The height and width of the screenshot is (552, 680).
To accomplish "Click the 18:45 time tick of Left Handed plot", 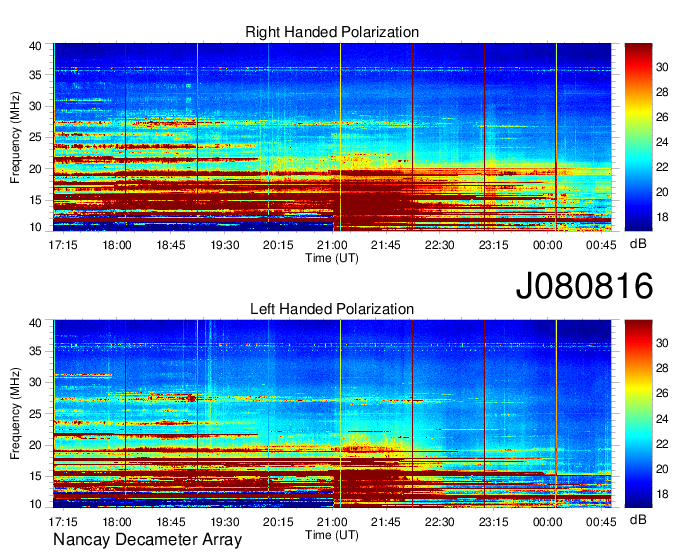I will [x=171, y=522].
